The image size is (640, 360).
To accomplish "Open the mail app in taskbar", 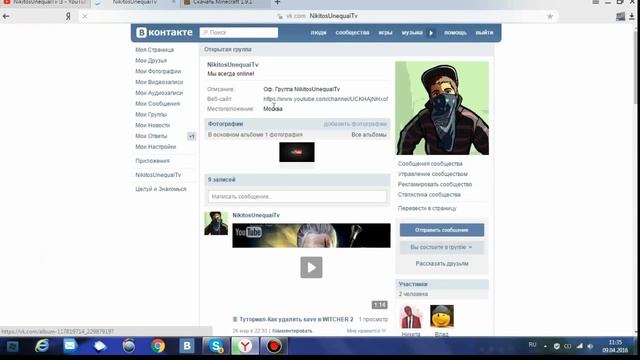I will pyautogui.click(x=70, y=346).
